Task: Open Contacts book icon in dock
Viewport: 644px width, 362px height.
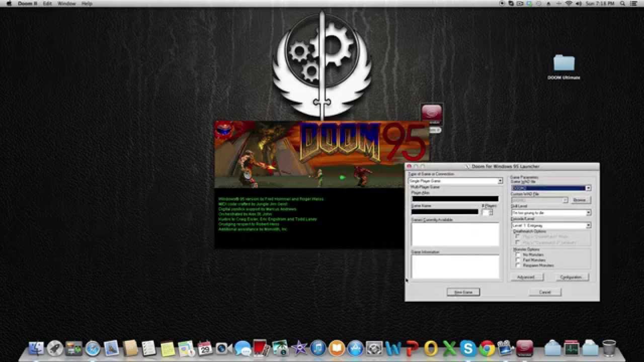Action: coord(130,348)
